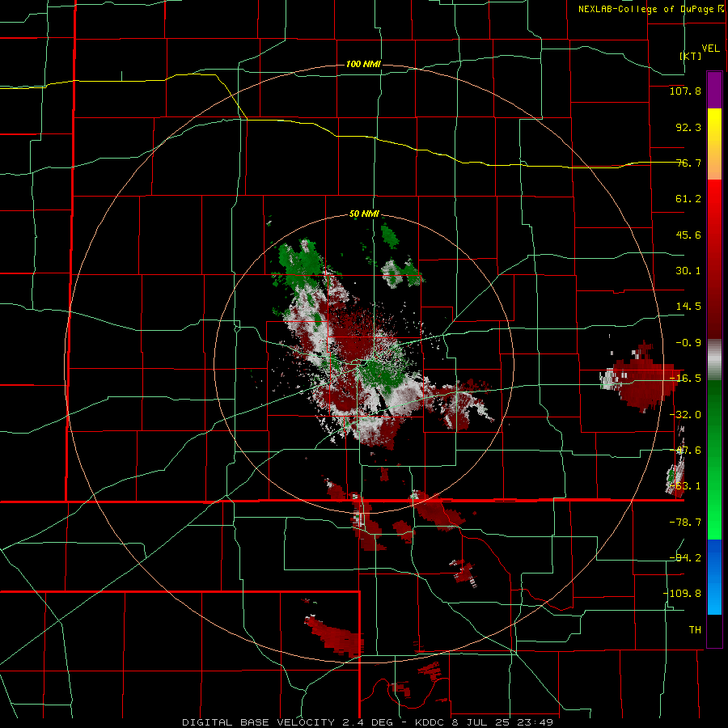Select the -16.5 legend value

tap(685, 379)
